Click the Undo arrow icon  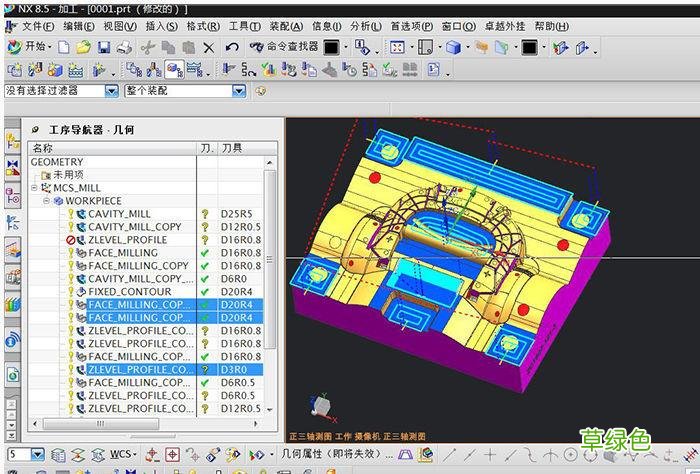click(232, 47)
